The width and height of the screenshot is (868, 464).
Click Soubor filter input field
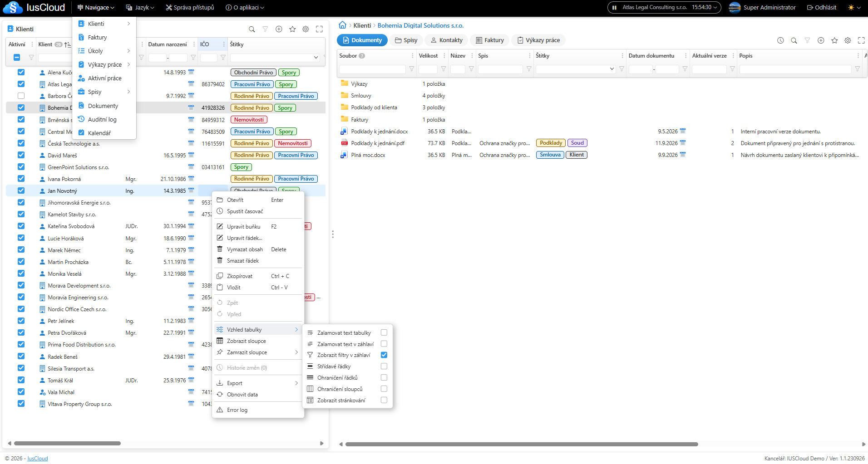372,69
